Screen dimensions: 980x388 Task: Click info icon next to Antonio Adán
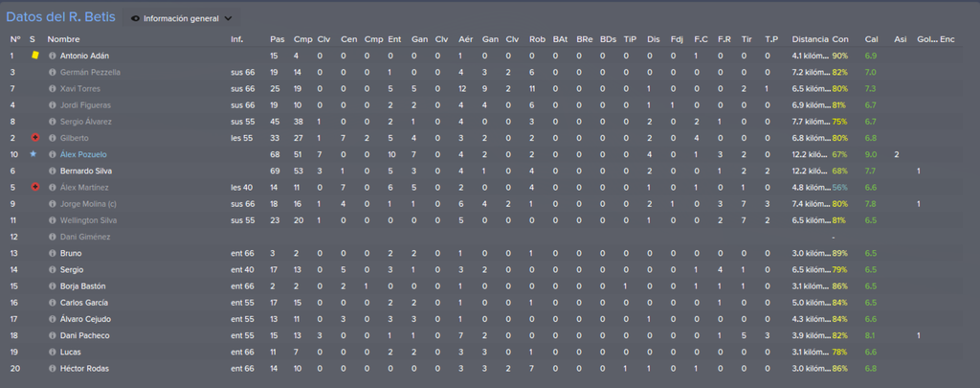click(53, 56)
